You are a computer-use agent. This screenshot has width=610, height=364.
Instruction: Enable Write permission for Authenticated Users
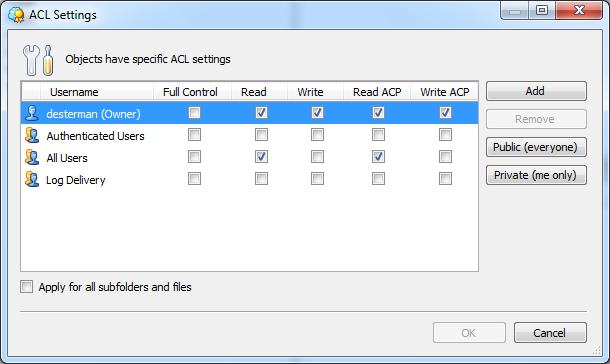[x=317, y=135]
